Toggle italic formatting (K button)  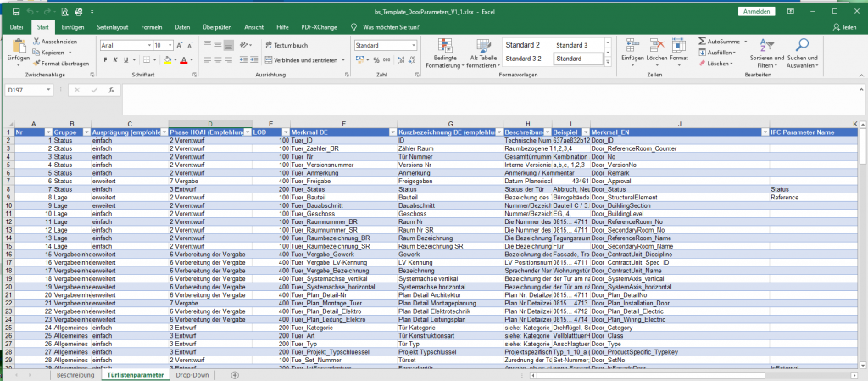116,60
